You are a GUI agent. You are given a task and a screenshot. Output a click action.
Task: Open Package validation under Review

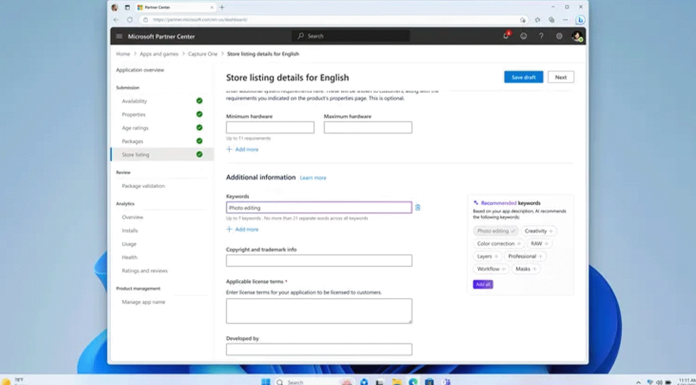click(143, 186)
